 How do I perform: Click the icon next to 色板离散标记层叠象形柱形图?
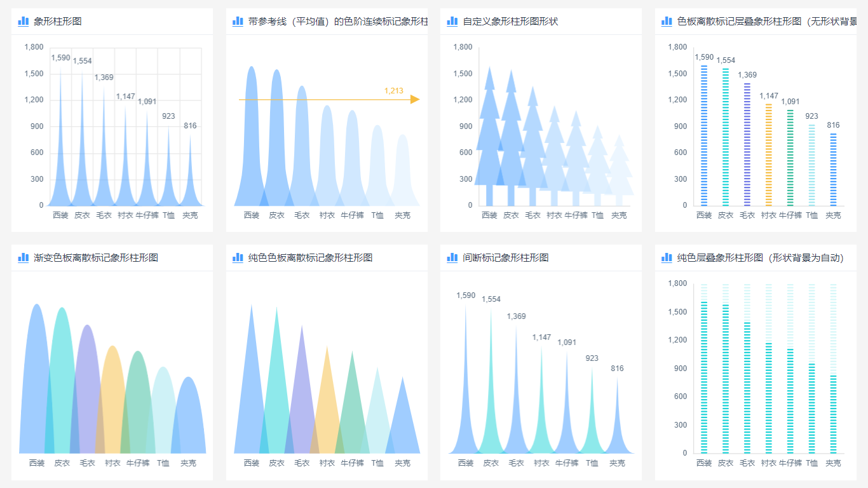point(668,20)
